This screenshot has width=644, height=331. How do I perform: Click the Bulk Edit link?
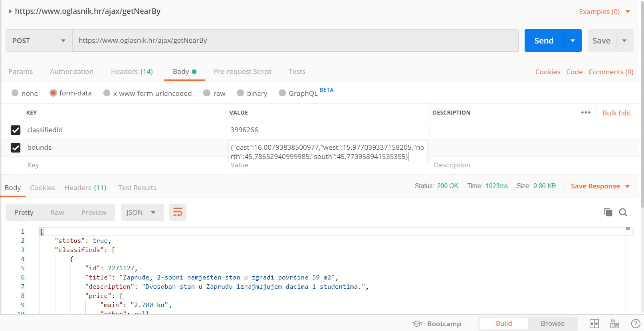click(616, 113)
